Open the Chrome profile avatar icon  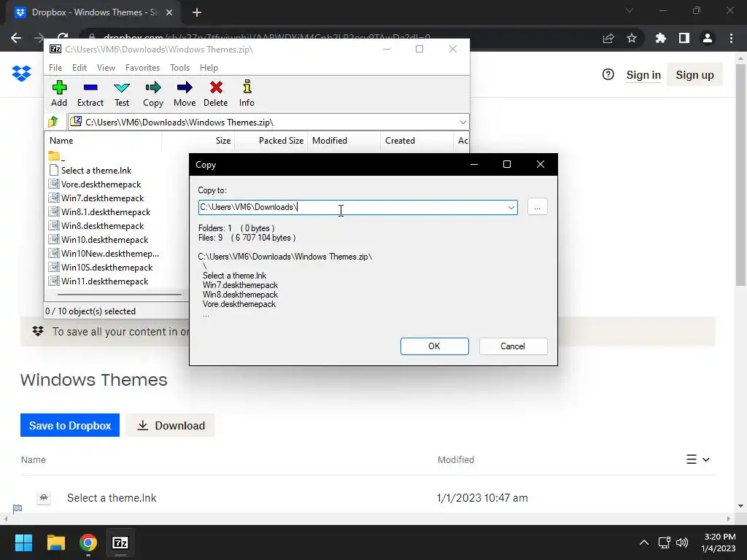pos(708,38)
